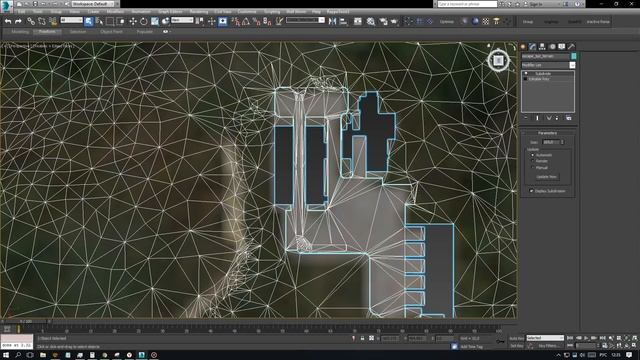Activate the Select and Move tool
The image size is (640, 360).
pyautogui.click(x=133, y=21)
